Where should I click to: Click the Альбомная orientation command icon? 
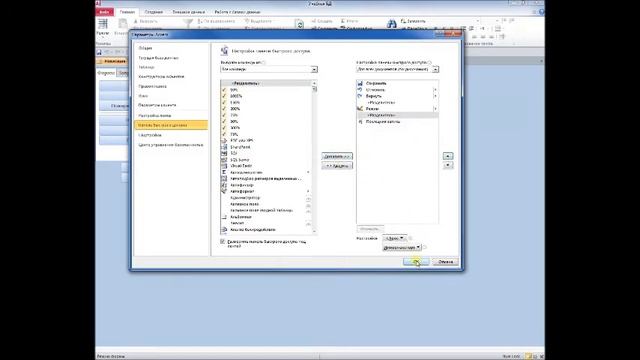pyautogui.click(x=224, y=217)
